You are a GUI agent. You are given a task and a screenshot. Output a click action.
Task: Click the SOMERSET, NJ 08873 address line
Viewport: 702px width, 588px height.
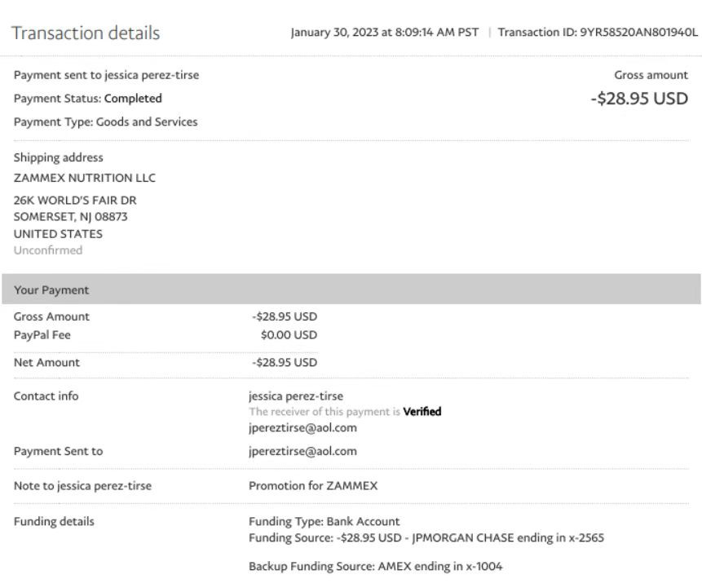tap(71, 217)
